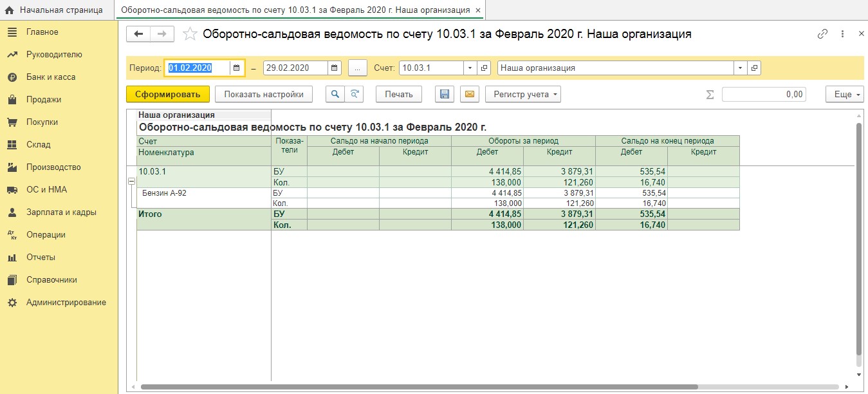Viewport: 868px width, 394px height.
Task: Click Сальдо на конец периода header
Action: [x=667, y=141]
